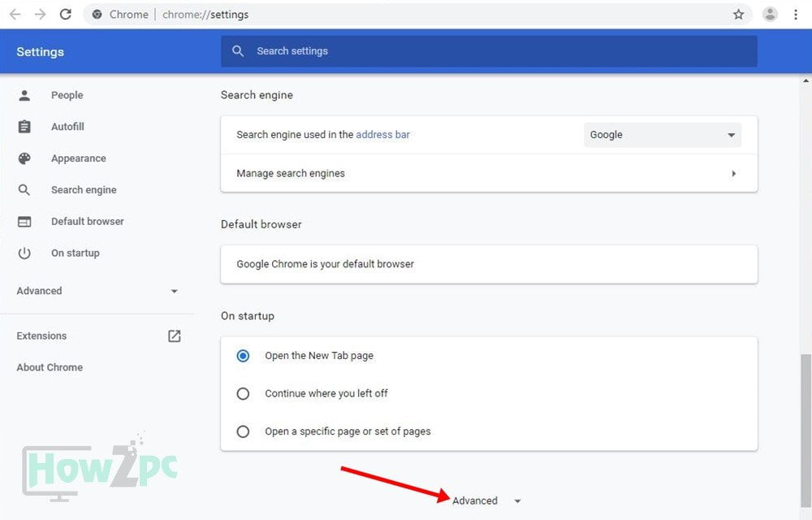Open the Chrome three-dot menu
812x520 pixels.
pyautogui.click(x=796, y=15)
